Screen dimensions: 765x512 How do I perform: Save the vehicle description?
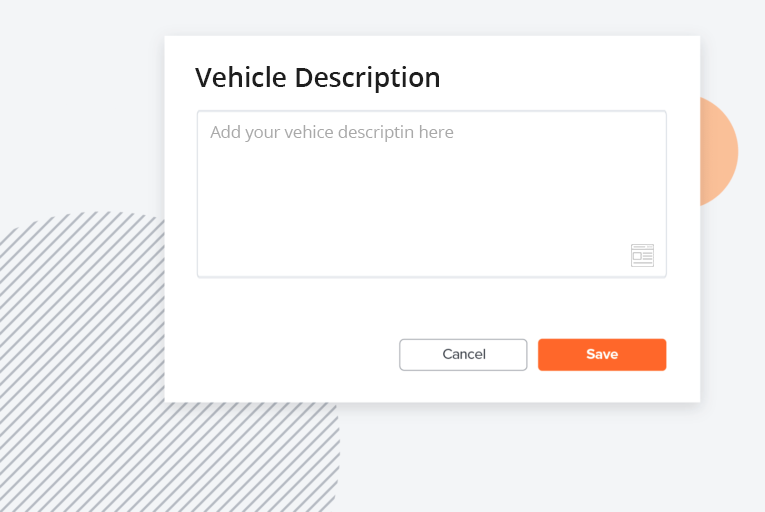pos(602,354)
